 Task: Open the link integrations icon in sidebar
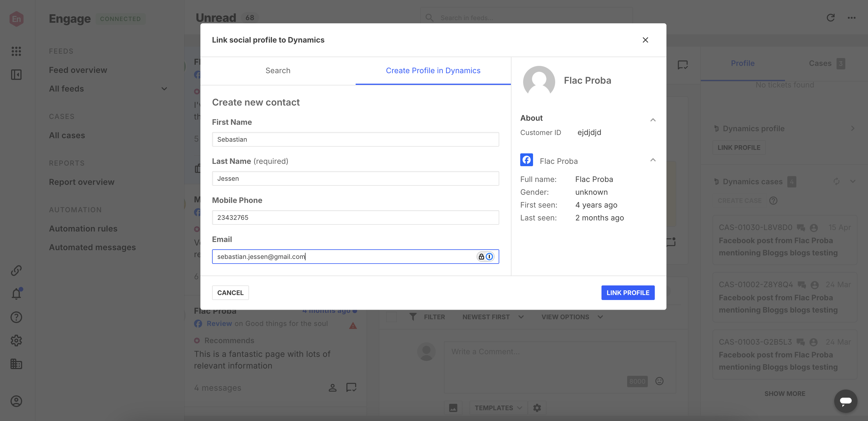click(16, 270)
